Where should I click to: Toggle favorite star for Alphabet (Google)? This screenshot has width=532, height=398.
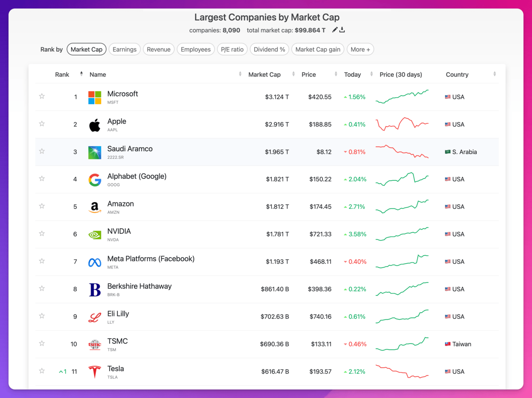click(x=42, y=178)
